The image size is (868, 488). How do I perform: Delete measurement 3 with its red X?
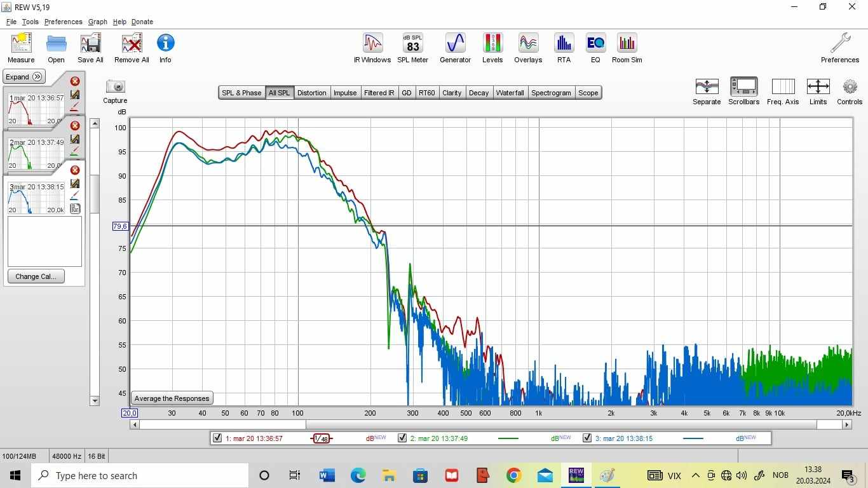tap(75, 170)
